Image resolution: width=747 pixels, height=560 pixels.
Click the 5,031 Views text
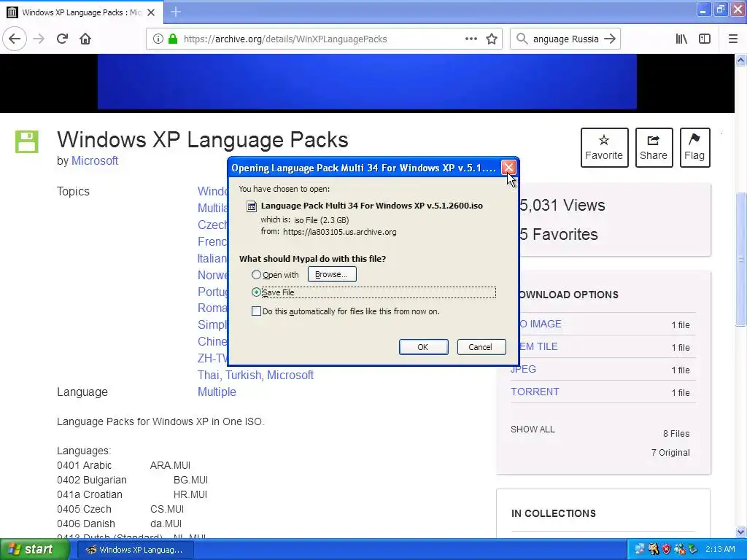(x=562, y=205)
